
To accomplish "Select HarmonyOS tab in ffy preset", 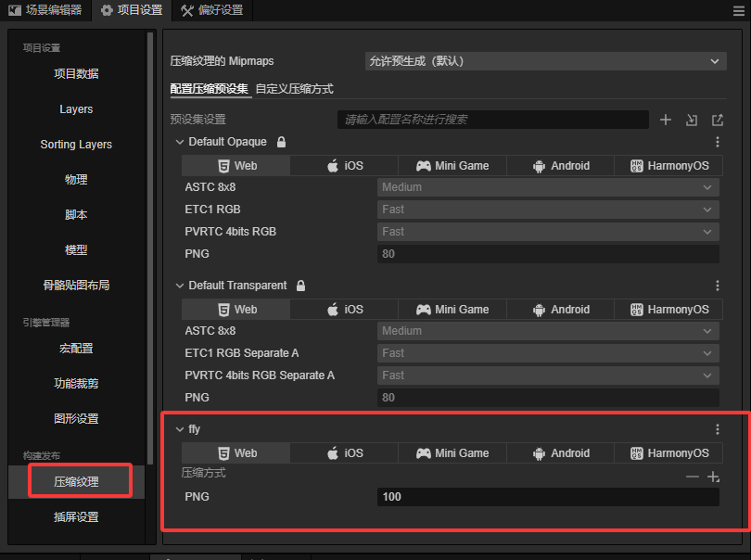I will point(668,453).
